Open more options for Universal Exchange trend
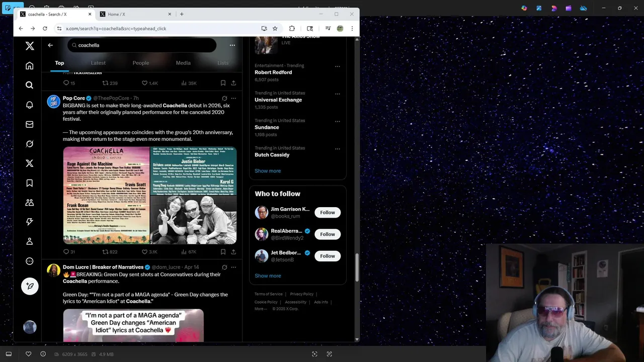This screenshot has width=644, height=362. click(338, 94)
